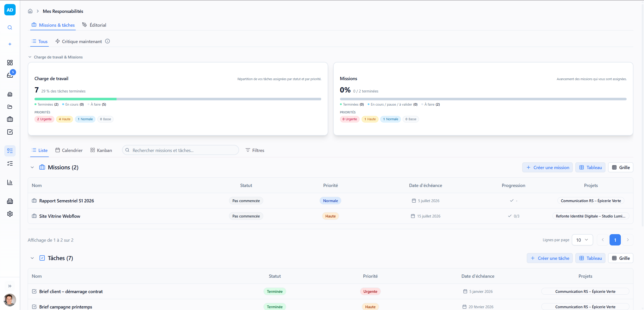
Task: Click Pas commencée status of Site Vitrine Webflow
Action: coord(246,216)
